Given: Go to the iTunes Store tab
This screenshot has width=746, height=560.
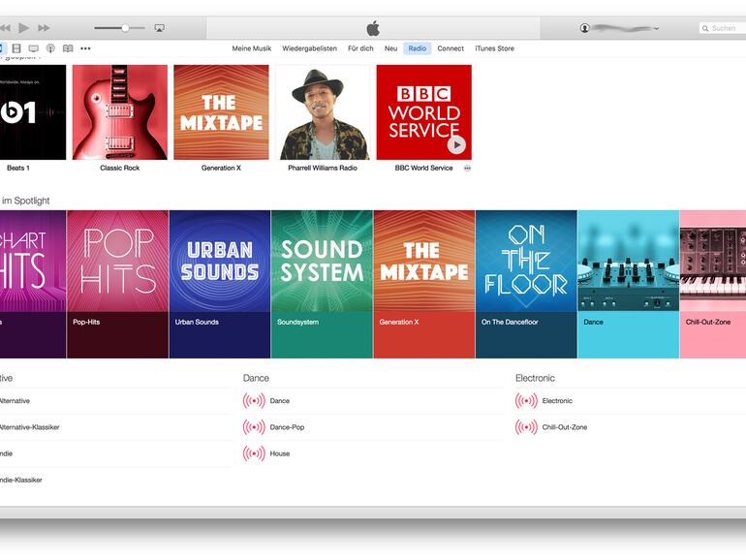Looking at the screenshot, I should click(x=494, y=48).
